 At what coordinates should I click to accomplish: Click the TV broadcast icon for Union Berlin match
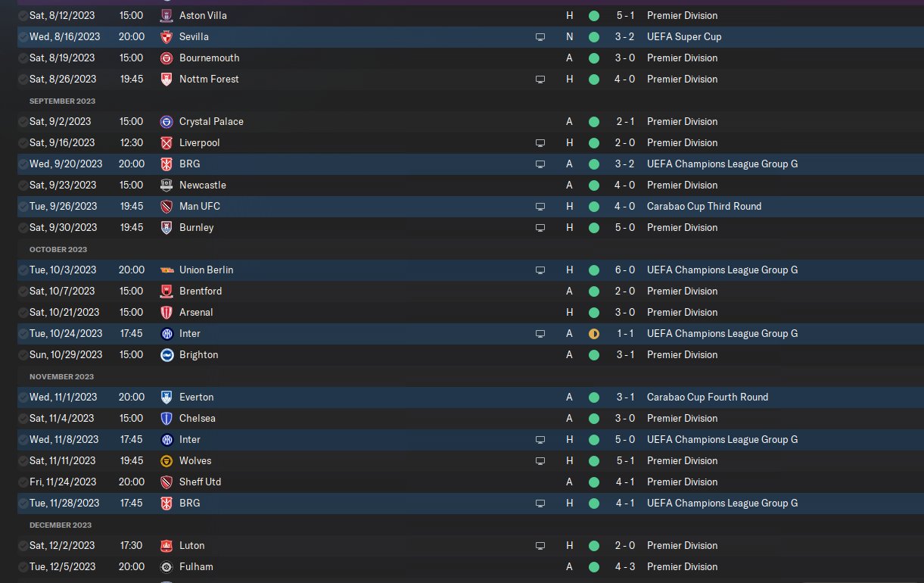[540, 270]
